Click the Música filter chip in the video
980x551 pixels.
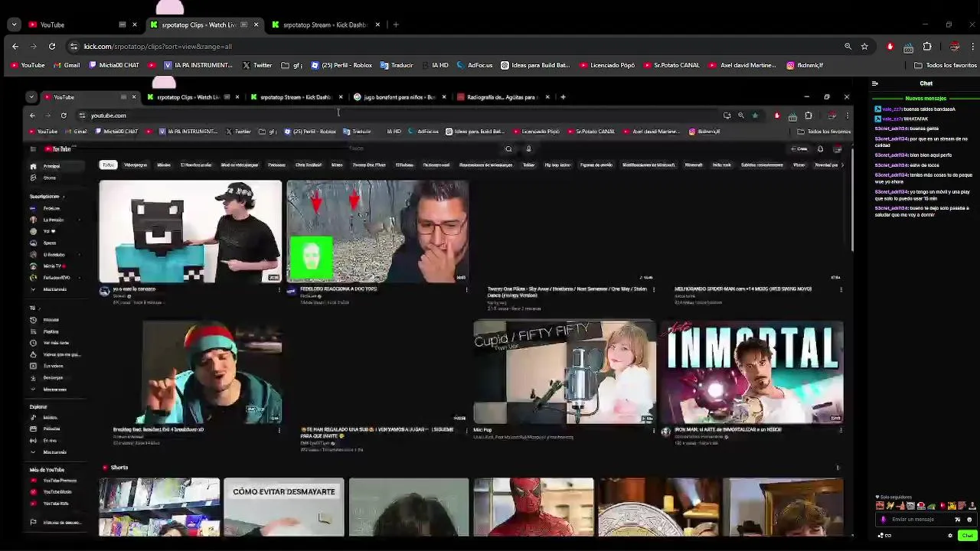coord(163,165)
